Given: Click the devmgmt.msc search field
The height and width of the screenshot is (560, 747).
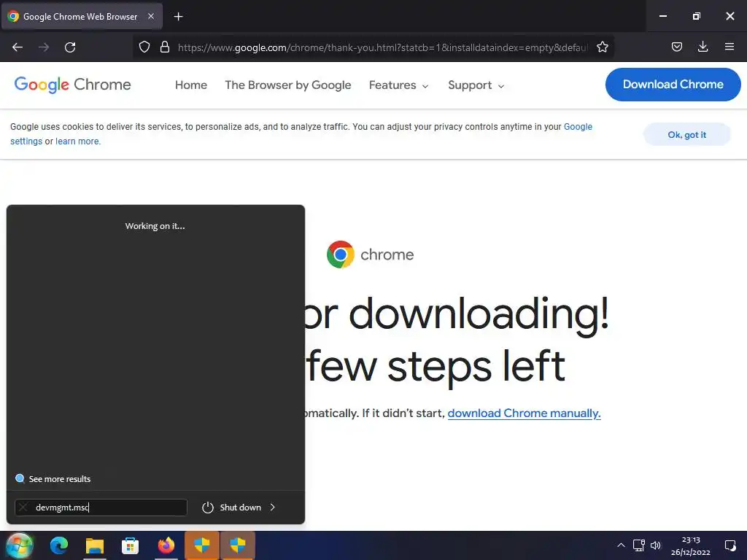Looking at the screenshot, I should coord(101,507).
